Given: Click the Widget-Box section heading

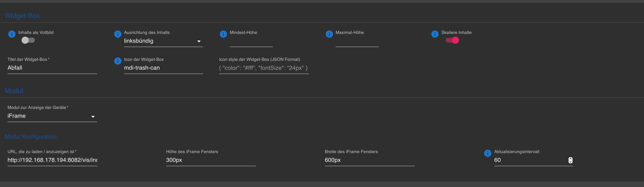Looking at the screenshot, I should pos(22,16).
